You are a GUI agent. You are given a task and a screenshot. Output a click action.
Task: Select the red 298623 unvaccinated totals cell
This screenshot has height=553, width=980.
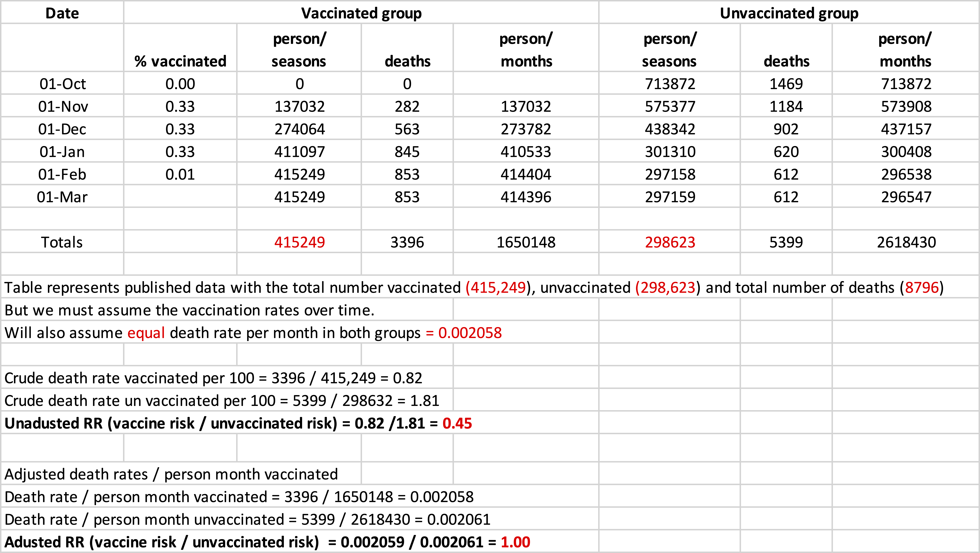coord(670,242)
